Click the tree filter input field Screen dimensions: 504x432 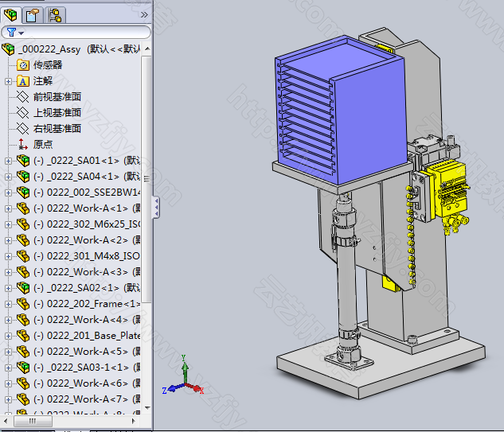click(x=76, y=32)
